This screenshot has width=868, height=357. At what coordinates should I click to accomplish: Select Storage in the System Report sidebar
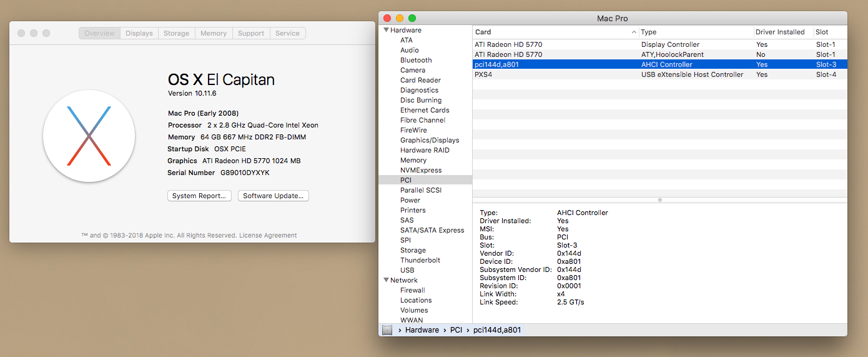[413, 250]
